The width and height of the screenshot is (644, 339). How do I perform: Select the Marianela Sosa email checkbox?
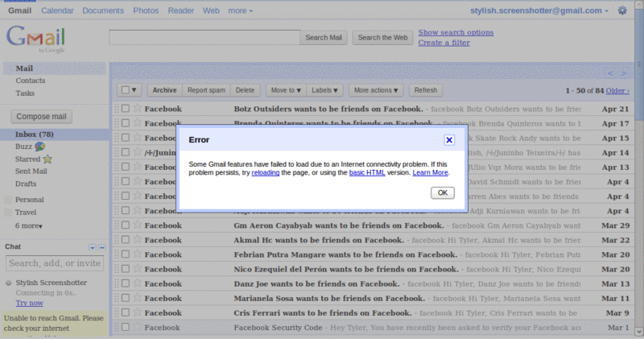[126, 298]
